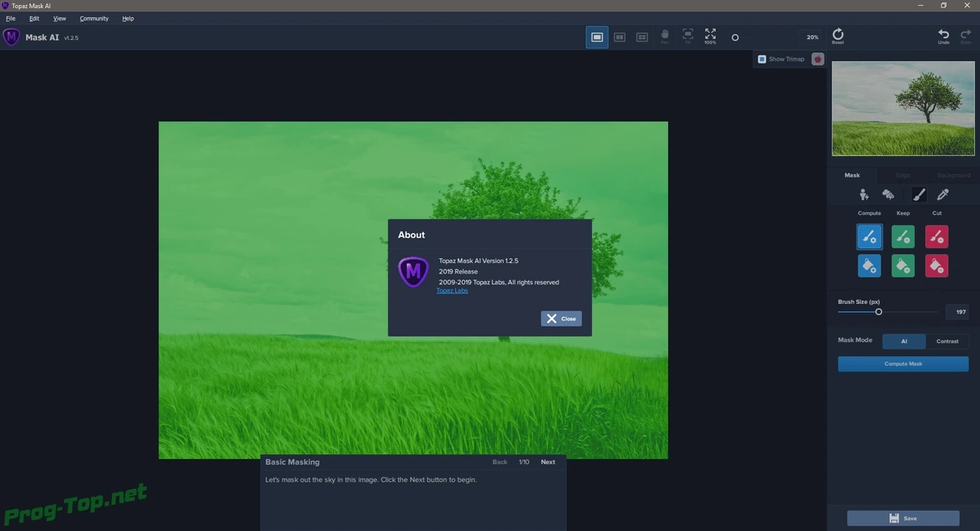Open the Community menu

[x=94, y=18]
